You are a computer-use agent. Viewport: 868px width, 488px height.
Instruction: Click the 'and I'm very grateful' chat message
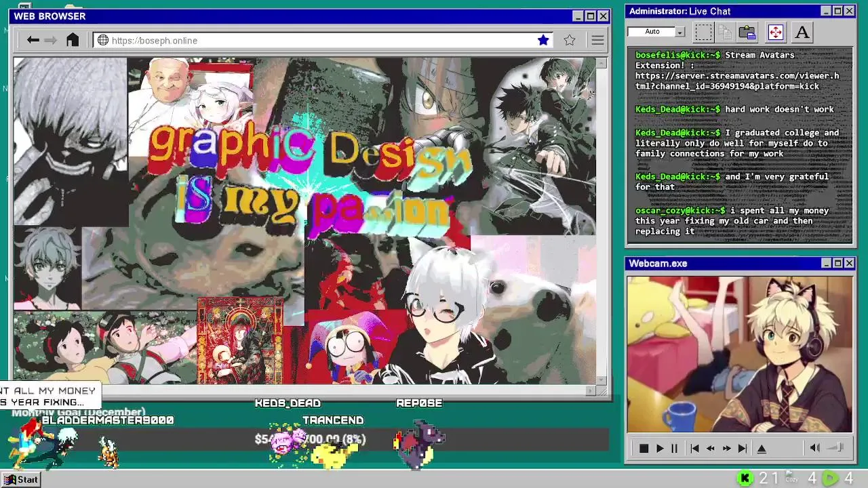(732, 182)
